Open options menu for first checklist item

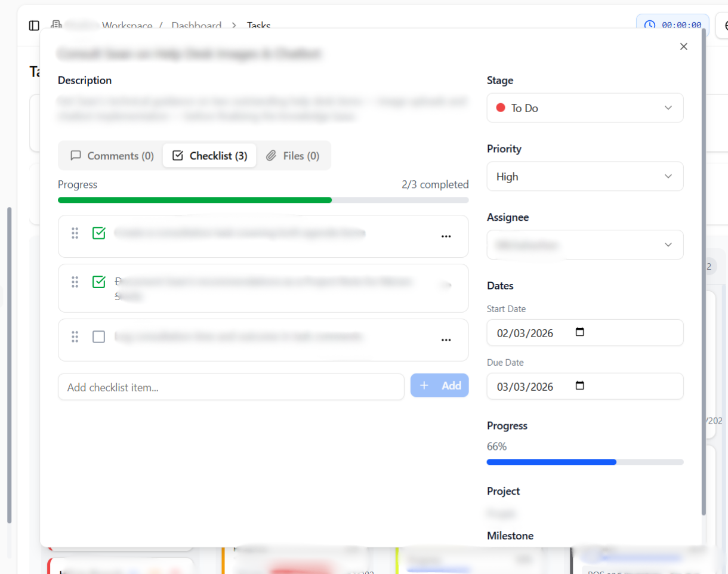(446, 236)
